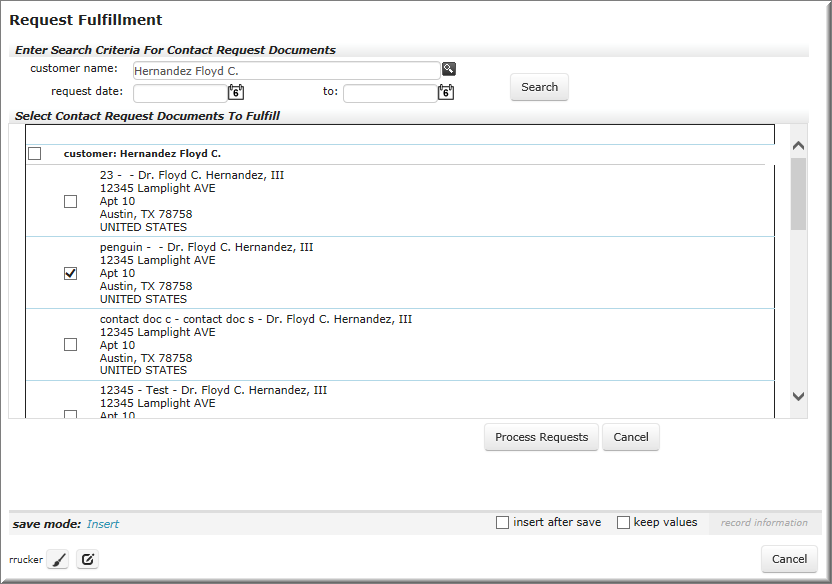This screenshot has height=584, width=832.
Task: Uncheck the penguin document checkbox
Action: coord(70,273)
